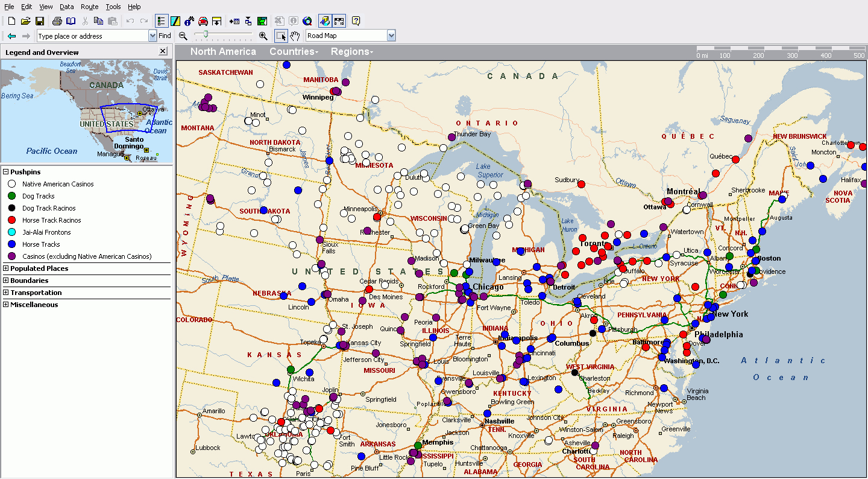Screen dimensions: 868x479
Task: Click the zoom slider handle
Action: coord(206,36)
